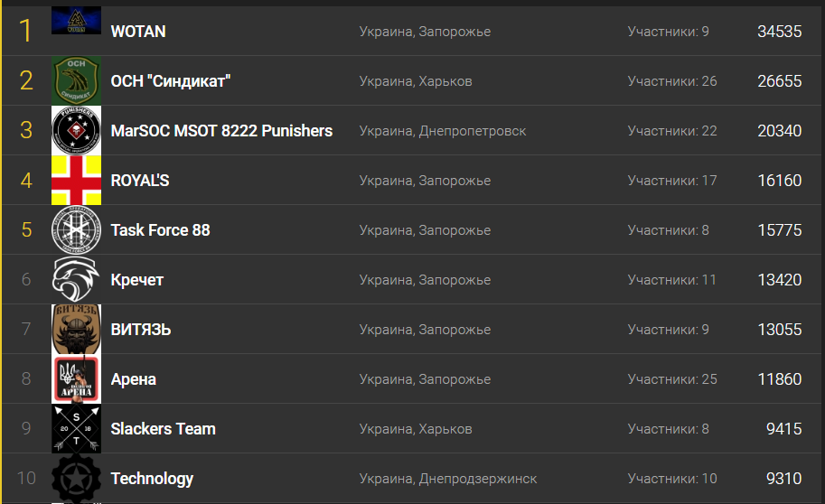Follow the MarSOC MSOT 8222 Punishers link

221,130
